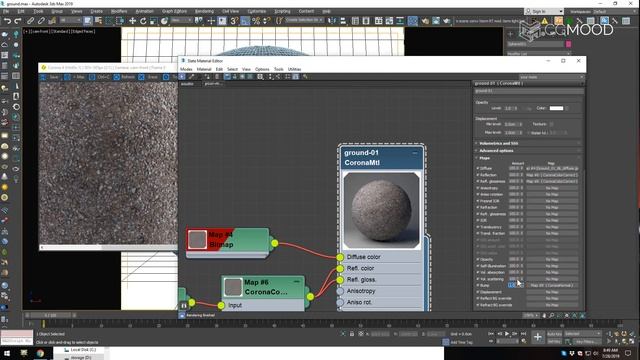
Task: Toggle the Reflection map checkbox
Action: [478, 175]
